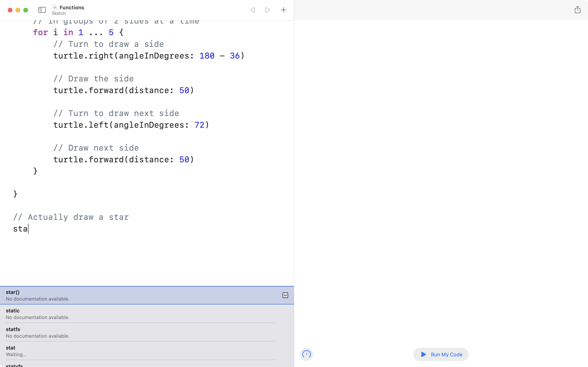Screen dimensions: 588x367
Task: Click the Sketch label under Functions
Action: tap(58, 13)
